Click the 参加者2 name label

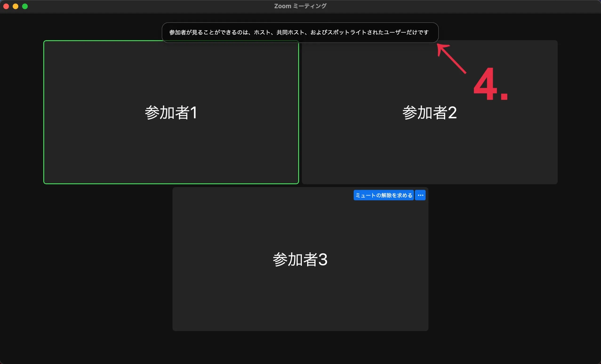(429, 113)
